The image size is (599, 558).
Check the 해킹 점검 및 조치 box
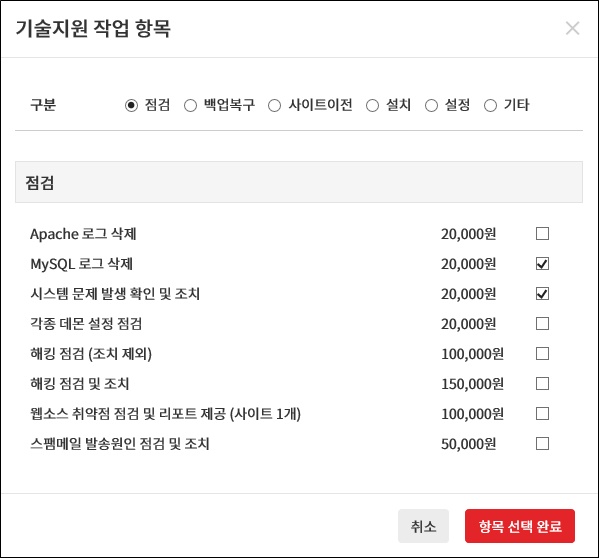point(542,383)
